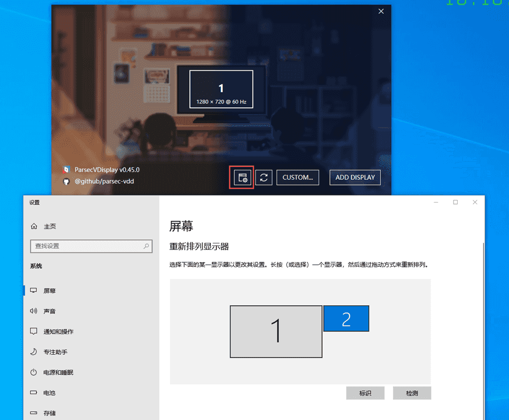Click the 检测 detect button

click(412, 393)
